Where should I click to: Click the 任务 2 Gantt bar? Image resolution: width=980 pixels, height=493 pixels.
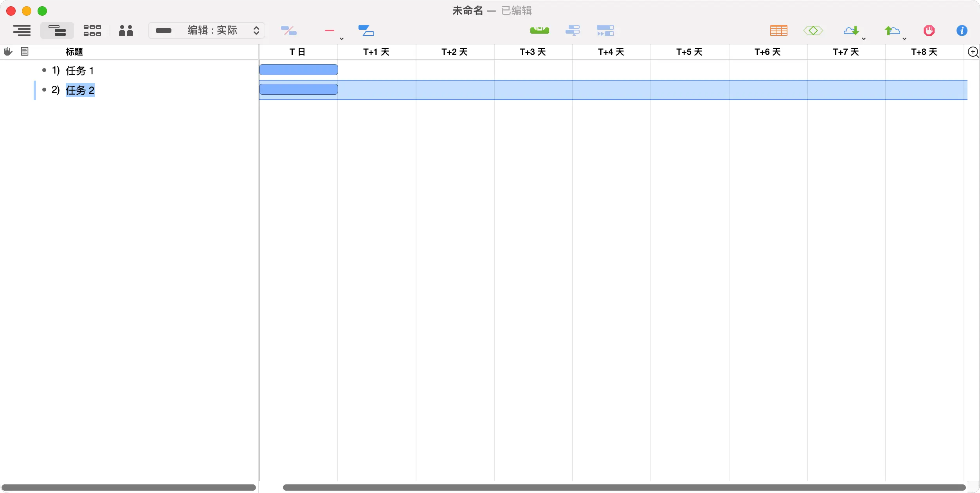(x=298, y=89)
